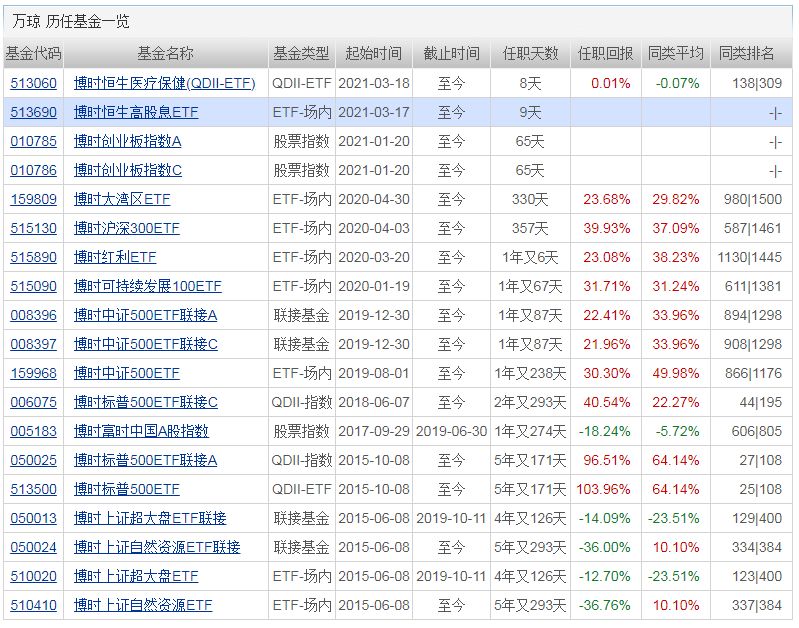Image resolution: width=799 pixels, height=628 pixels.
Task: Select the 2019-06-30 end date cell
Action: 451,432
